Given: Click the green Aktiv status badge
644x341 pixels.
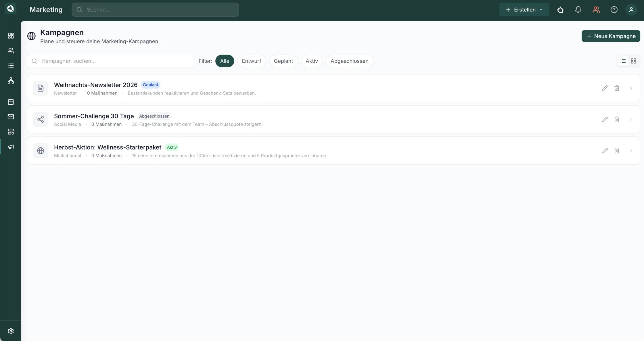Looking at the screenshot, I should tap(172, 147).
